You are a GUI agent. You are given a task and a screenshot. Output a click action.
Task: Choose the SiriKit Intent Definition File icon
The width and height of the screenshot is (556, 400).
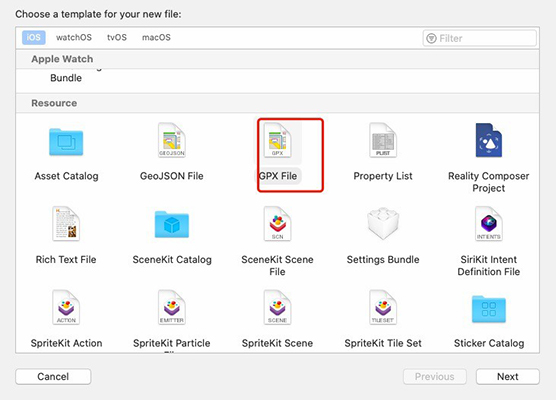489,224
